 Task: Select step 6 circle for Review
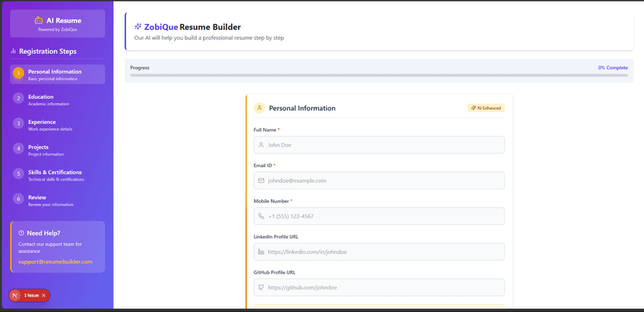click(19, 199)
